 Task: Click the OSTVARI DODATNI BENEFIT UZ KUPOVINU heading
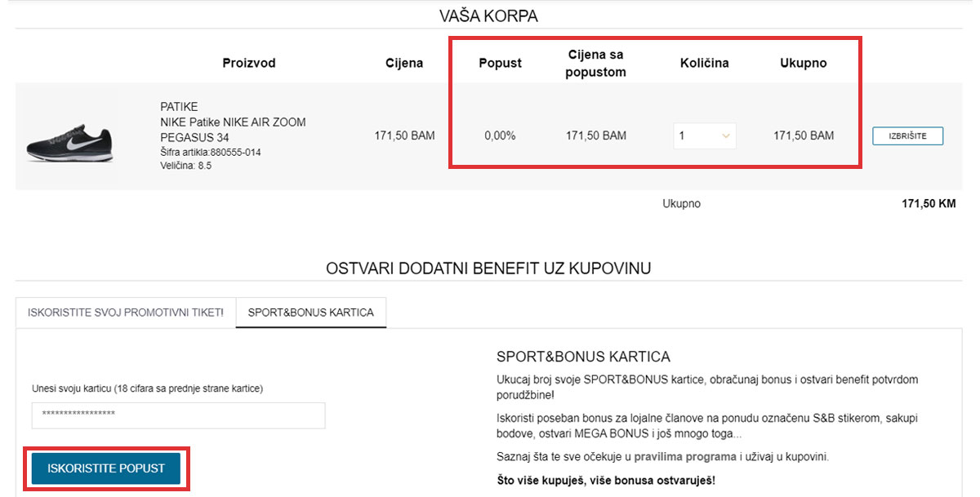pos(488,268)
